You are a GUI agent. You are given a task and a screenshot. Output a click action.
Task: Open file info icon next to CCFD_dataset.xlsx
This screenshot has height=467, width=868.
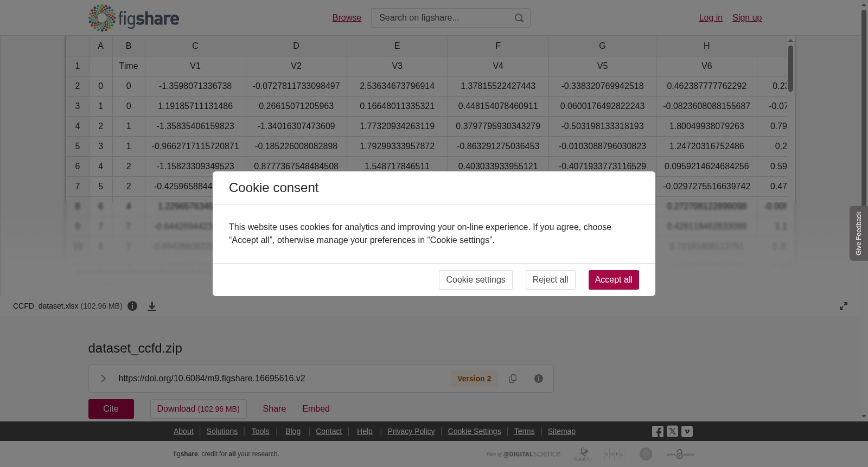pyautogui.click(x=132, y=306)
